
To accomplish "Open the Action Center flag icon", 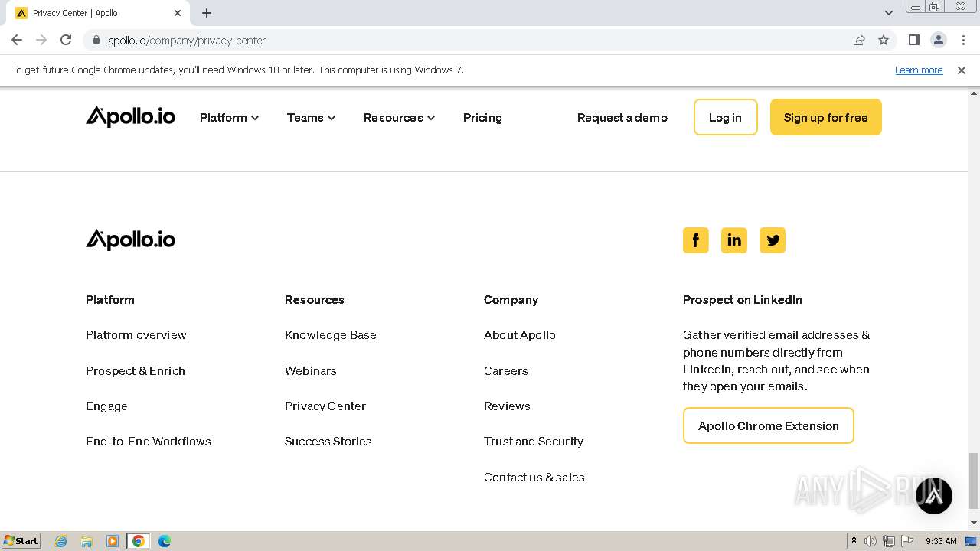I will [907, 541].
